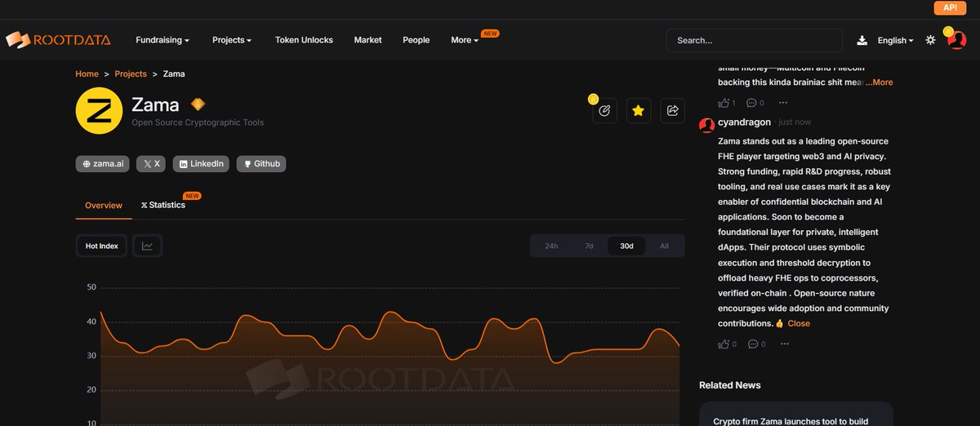The height and width of the screenshot is (426, 980).
Task: Open Crypto firm Zama news card
Action: click(796, 415)
